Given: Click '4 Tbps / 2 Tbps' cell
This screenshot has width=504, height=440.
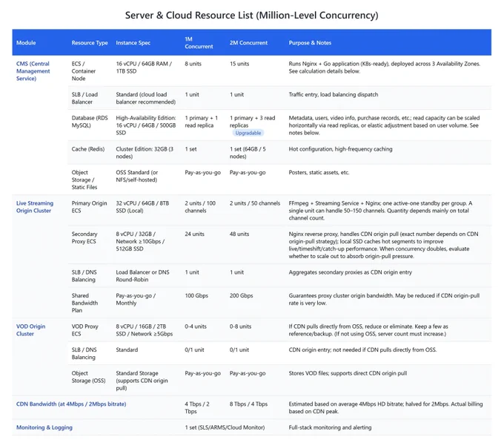Looking at the screenshot, I should (x=197, y=407).
